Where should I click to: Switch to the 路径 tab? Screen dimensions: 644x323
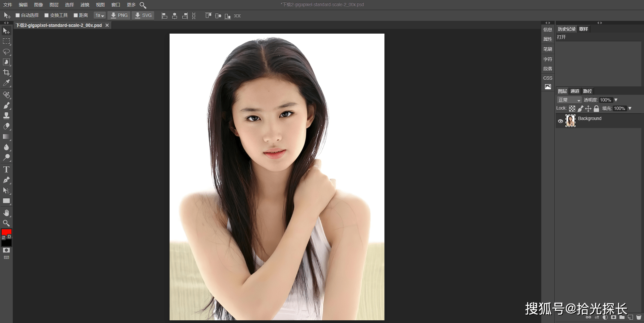pyautogui.click(x=588, y=91)
